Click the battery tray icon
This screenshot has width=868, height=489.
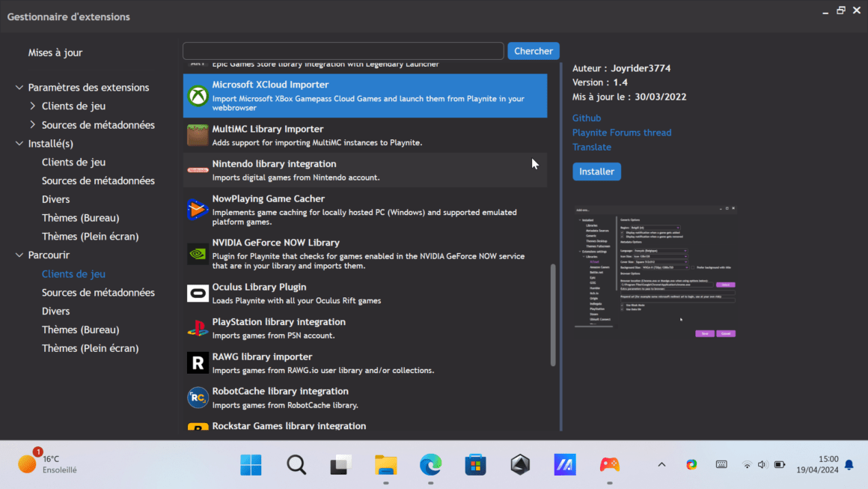pos(780,464)
